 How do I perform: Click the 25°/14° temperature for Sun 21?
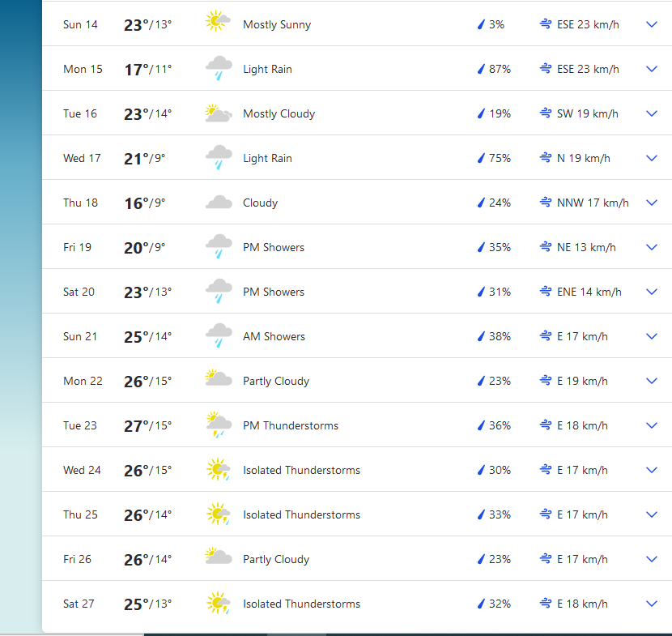coord(147,336)
